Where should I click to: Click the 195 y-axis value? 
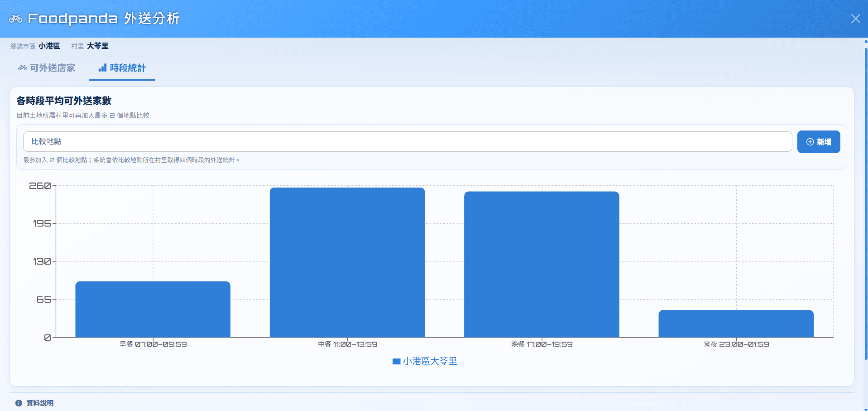tap(42, 223)
